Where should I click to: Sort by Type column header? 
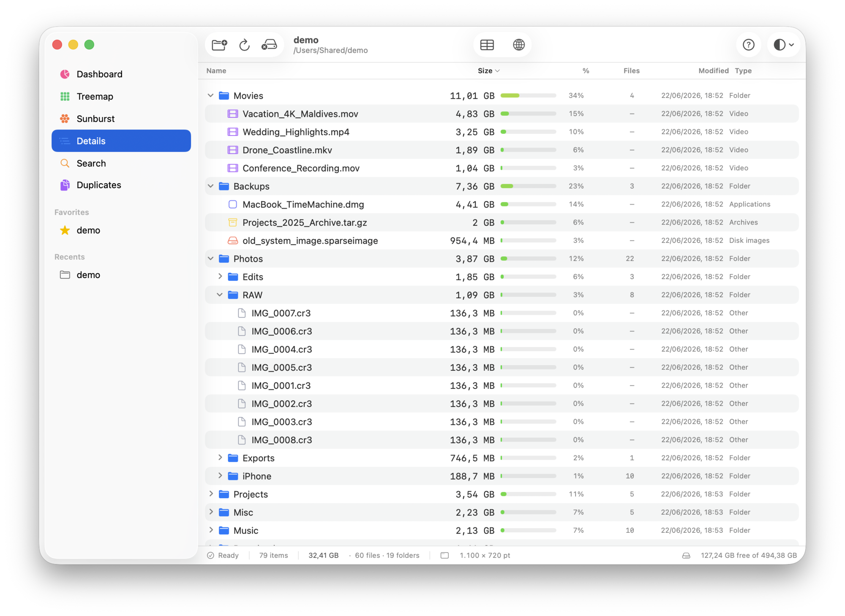(x=743, y=71)
